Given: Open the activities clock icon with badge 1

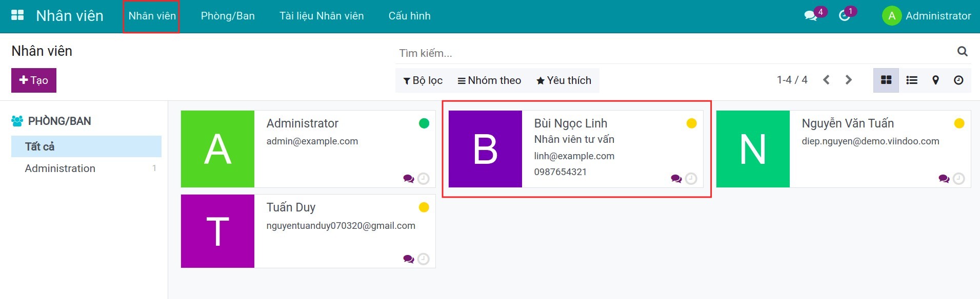Looking at the screenshot, I should tap(844, 16).
